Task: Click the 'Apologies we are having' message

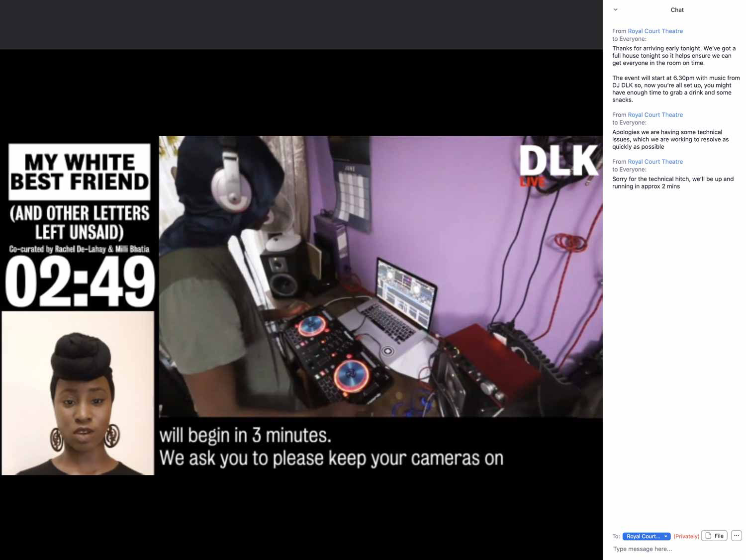Action: coord(670,139)
